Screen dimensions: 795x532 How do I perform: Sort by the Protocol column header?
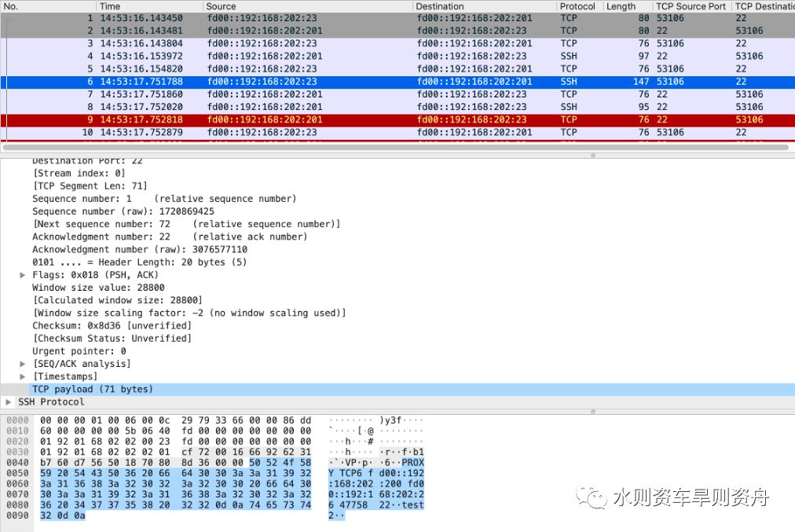click(580, 6)
